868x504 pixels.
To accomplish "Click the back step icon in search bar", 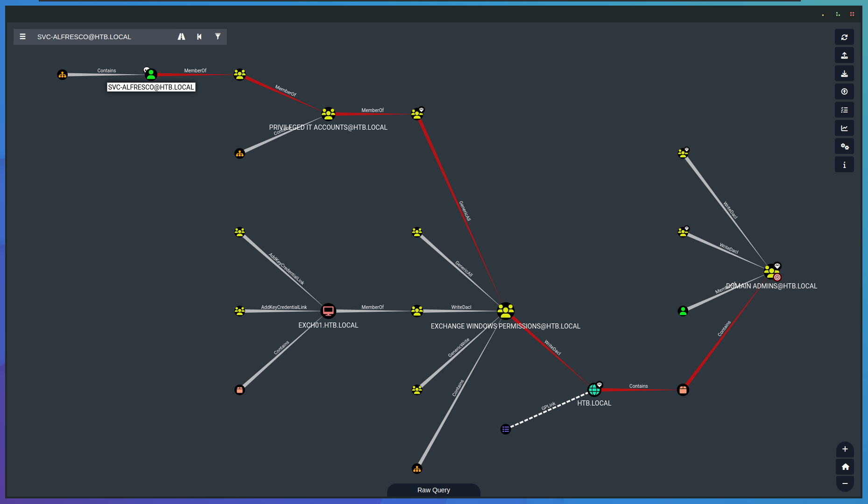I will coord(199,36).
